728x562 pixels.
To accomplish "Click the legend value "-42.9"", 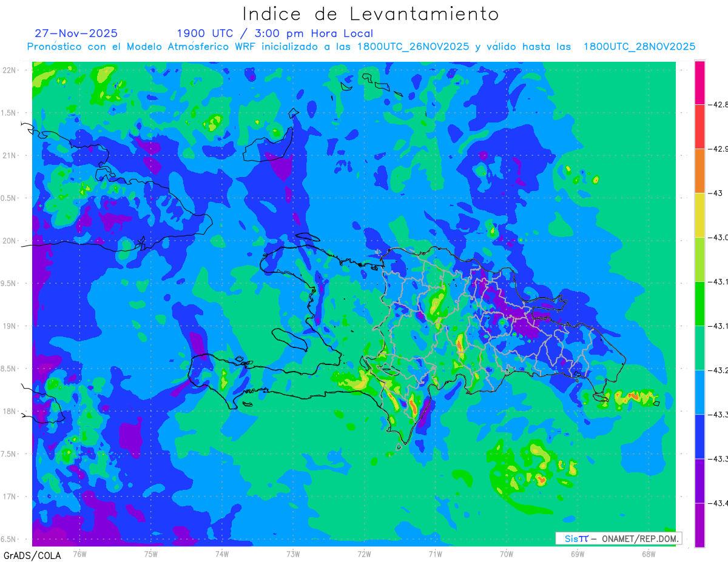I will point(719,149).
